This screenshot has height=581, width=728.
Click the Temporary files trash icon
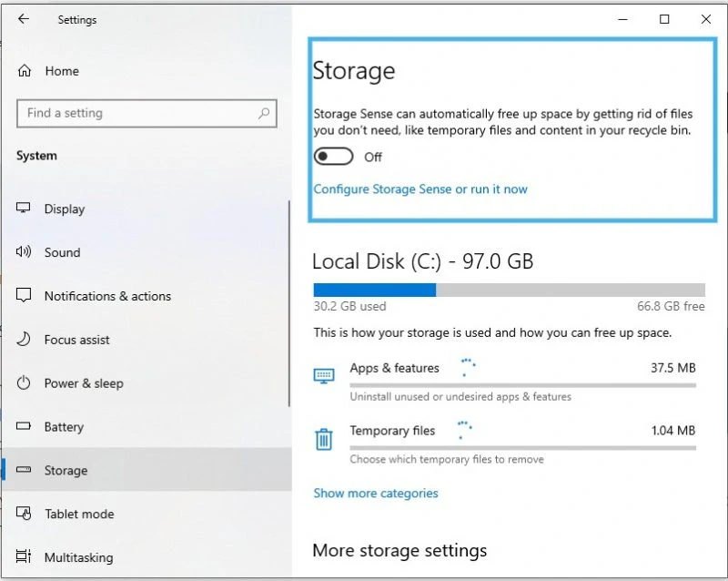point(324,439)
